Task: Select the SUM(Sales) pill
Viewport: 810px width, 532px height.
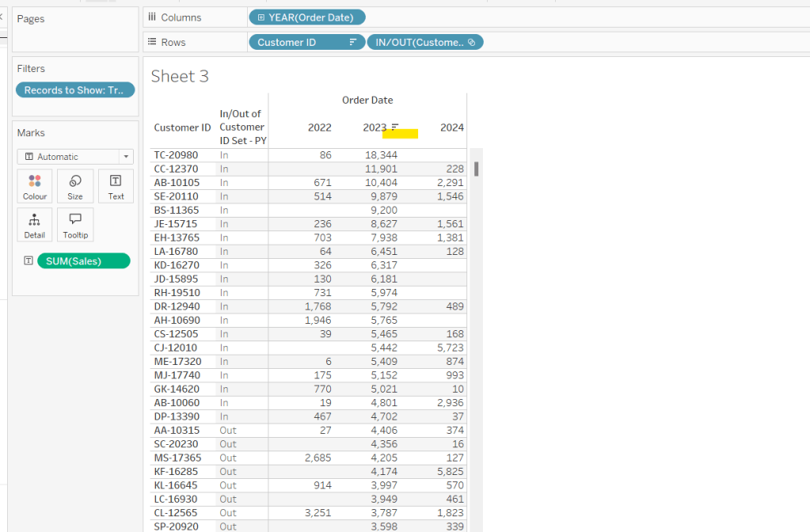Action: point(82,260)
